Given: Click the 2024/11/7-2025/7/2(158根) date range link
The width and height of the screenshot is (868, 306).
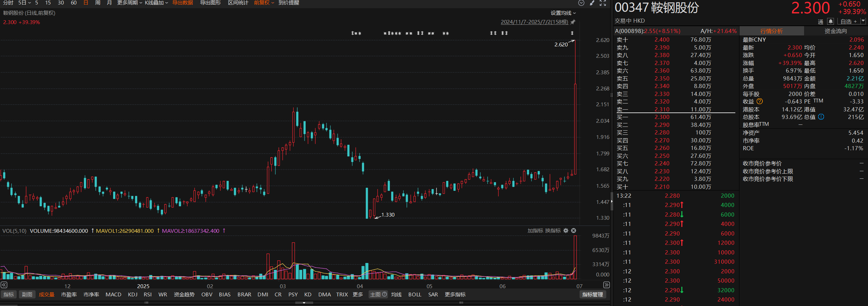Looking at the screenshot, I should click(535, 22).
